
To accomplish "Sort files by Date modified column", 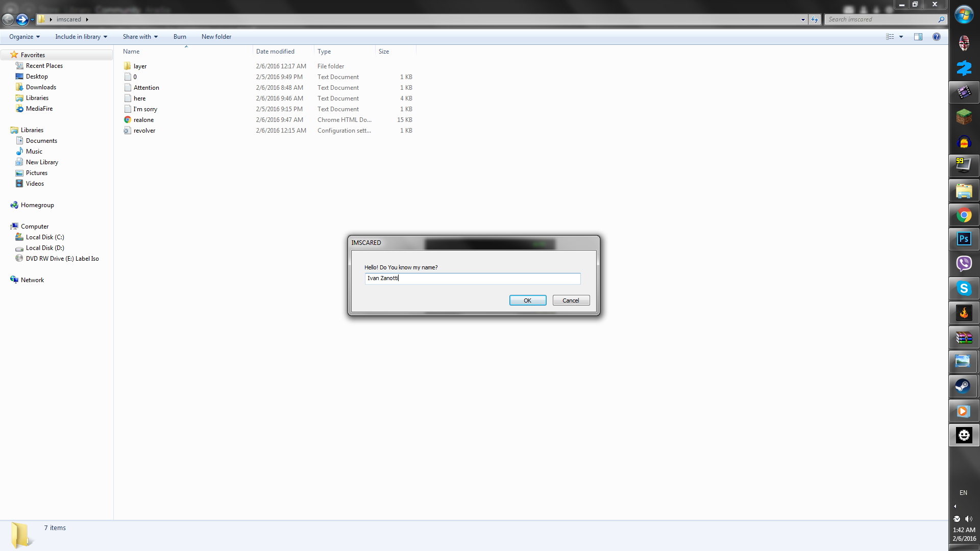I will pos(275,52).
